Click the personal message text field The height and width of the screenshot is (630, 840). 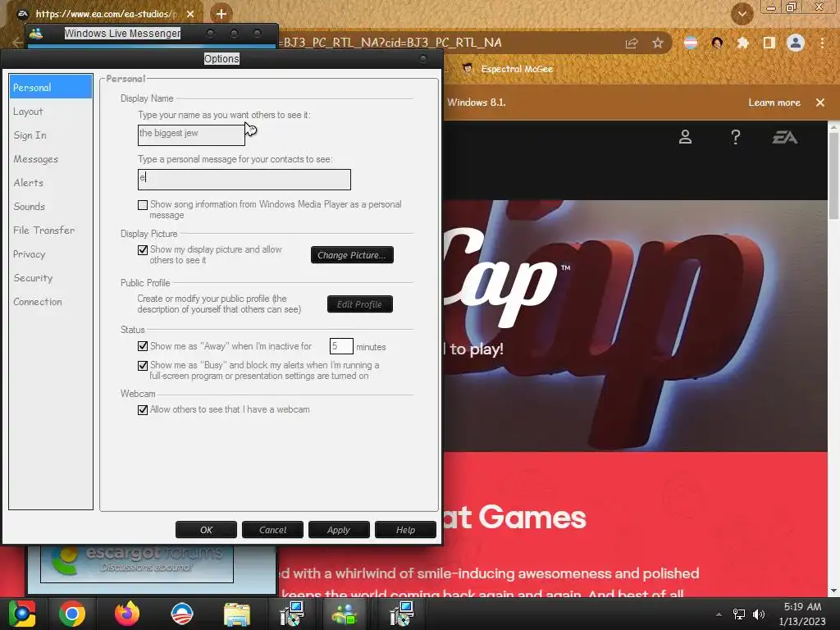click(244, 180)
